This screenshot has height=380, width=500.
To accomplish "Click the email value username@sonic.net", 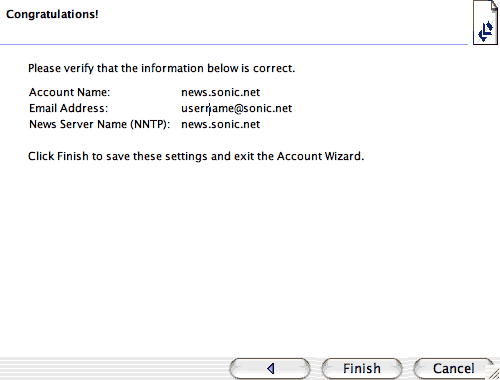I will (x=237, y=108).
